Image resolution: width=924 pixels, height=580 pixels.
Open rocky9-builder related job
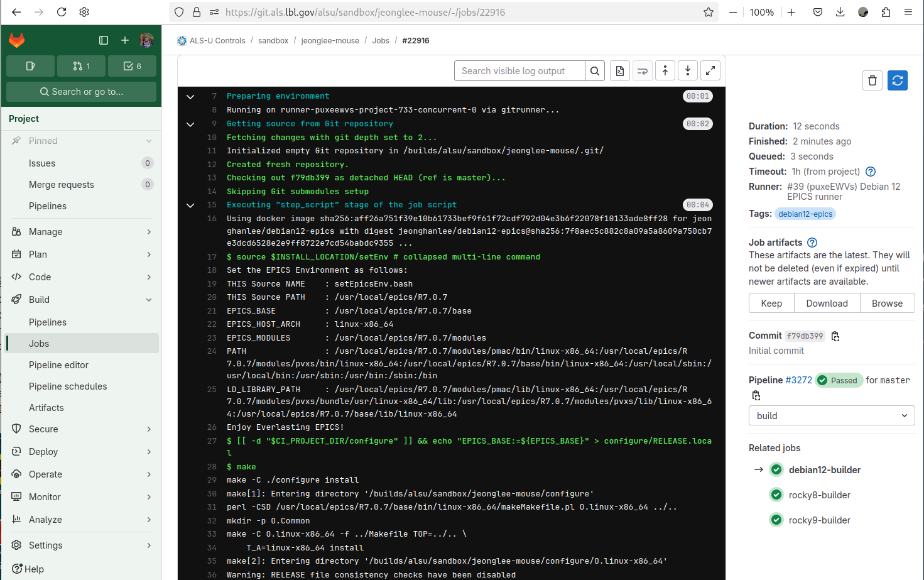pos(819,520)
